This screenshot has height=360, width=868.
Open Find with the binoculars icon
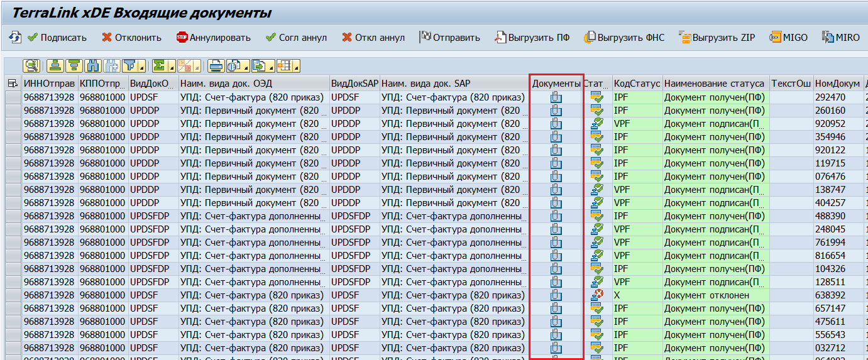coord(93,65)
